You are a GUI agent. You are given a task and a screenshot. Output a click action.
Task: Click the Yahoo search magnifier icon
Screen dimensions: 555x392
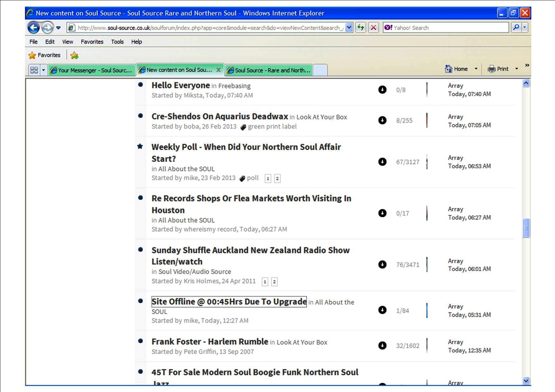(x=516, y=28)
